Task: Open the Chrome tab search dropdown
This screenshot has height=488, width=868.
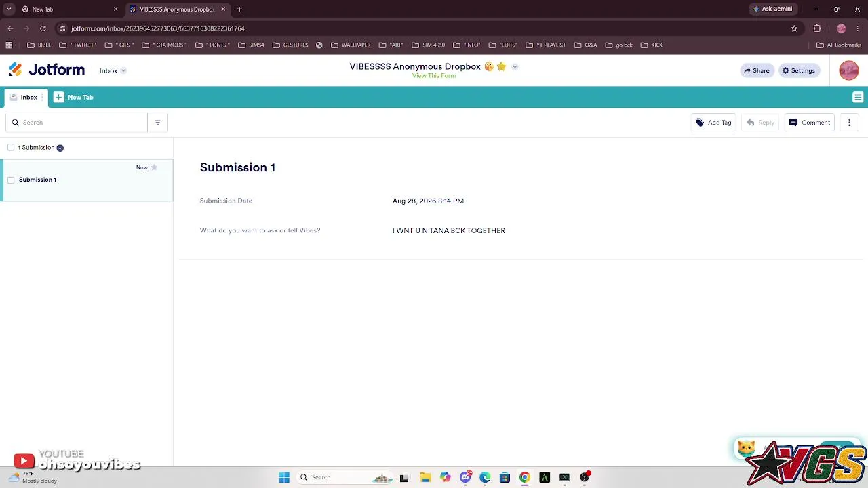Action: [9, 9]
